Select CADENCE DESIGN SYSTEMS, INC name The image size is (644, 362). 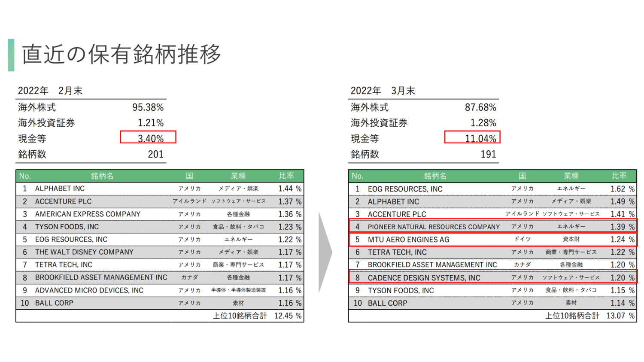[424, 278]
